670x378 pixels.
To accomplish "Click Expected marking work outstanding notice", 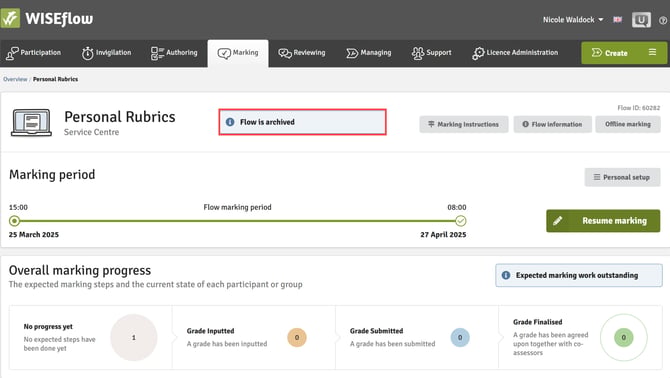I will (x=579, y=275).
